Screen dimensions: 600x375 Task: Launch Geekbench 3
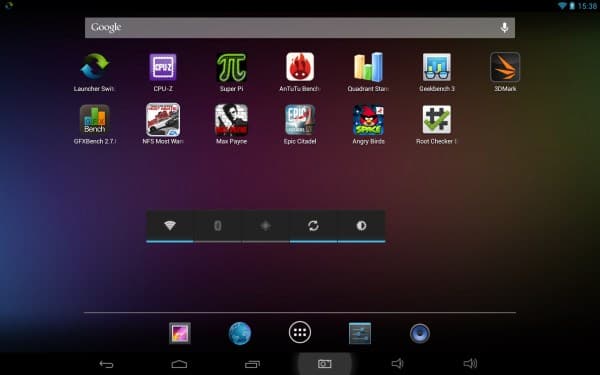[x=437, y=67]
